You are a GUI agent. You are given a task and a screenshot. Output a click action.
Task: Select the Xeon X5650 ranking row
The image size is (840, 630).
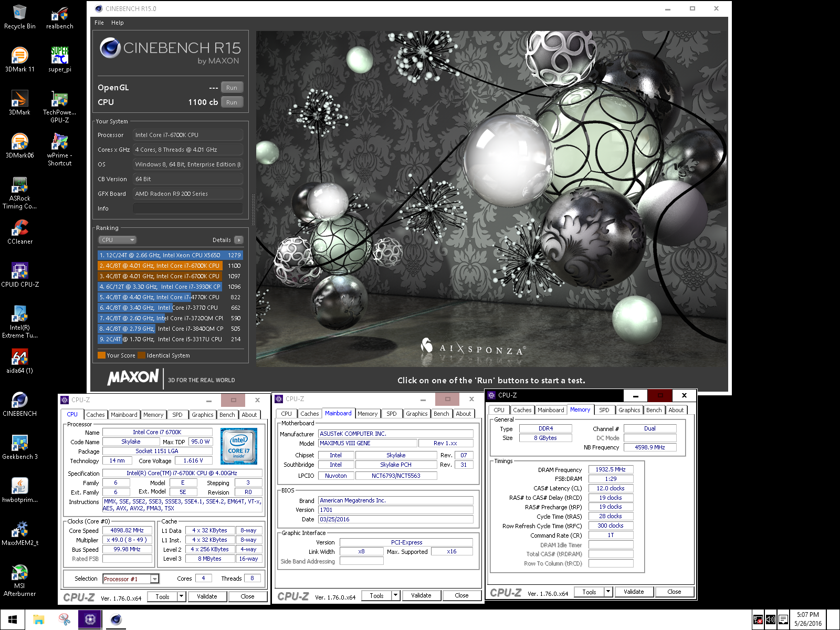[170, 255]
